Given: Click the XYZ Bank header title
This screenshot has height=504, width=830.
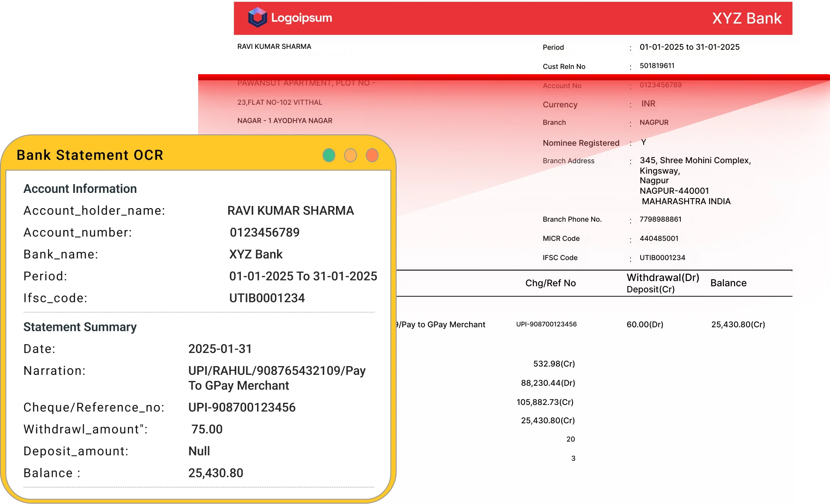Looking at the screenshot, I should (x=746, y=18).
